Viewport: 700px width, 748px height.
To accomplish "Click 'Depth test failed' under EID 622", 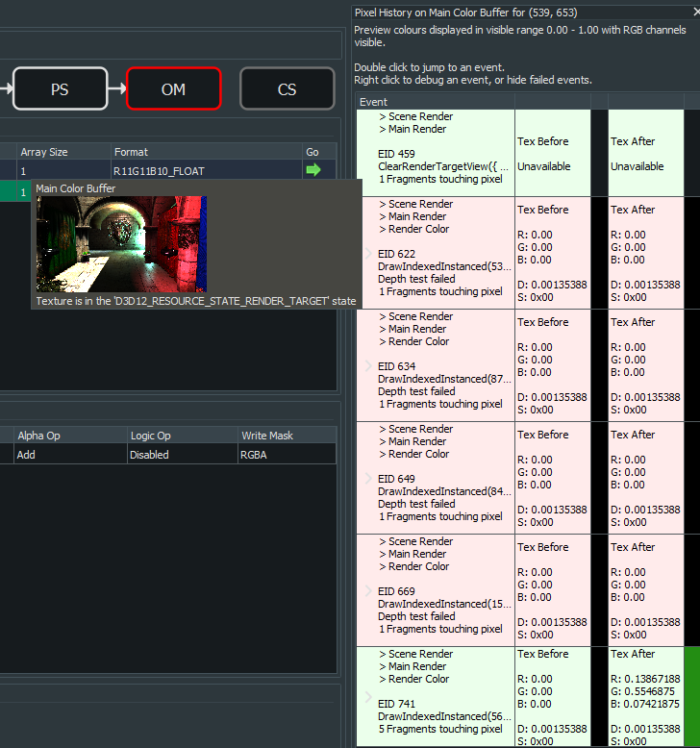I will coord(416,279).
